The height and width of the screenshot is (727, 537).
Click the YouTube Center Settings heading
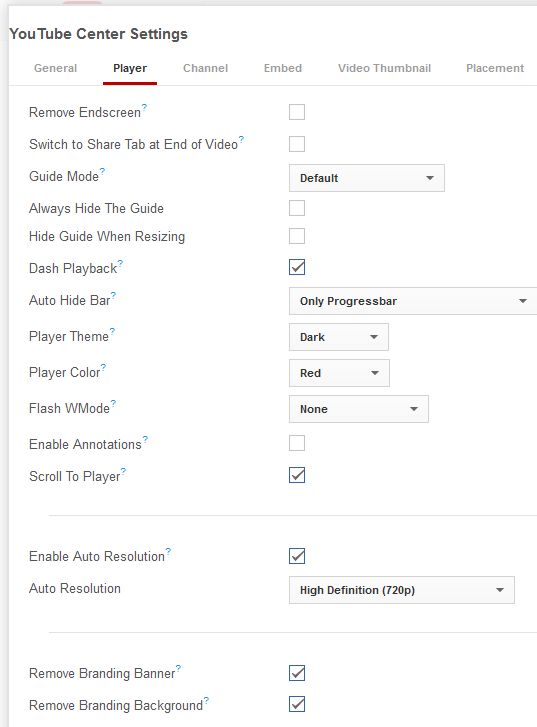99,34
